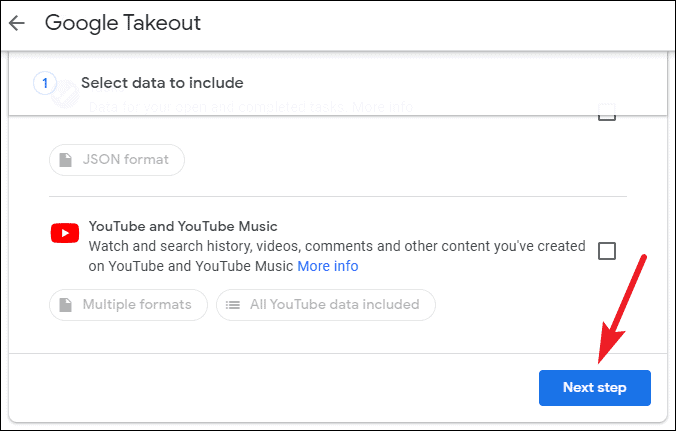The width and height of the screenshot is (676, 431).
Task: Click the list icon in All YouTube data chip
Action: (233, 305)
